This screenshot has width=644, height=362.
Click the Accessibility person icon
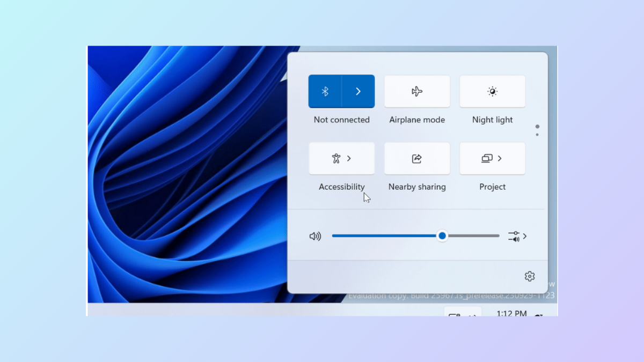click(338, 158)
